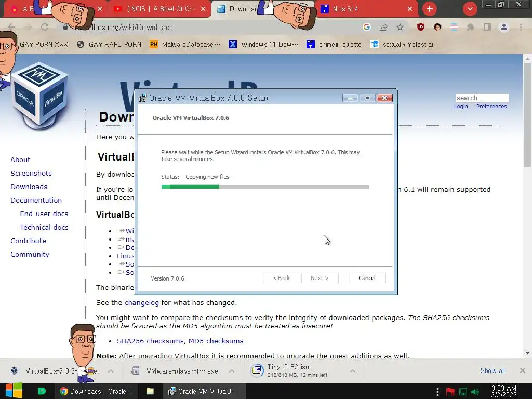Switch to Oracle VM VirtualB… taskbar button
532x399 pixels.
[x=203, y=391]
